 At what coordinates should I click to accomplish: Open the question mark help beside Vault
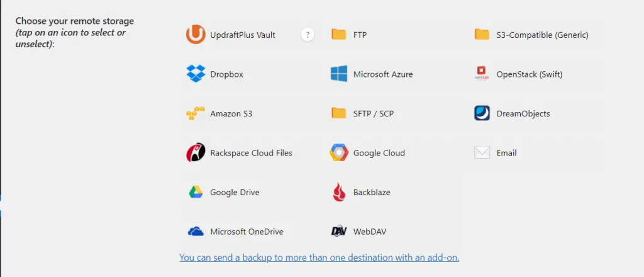tap(308, 35)
